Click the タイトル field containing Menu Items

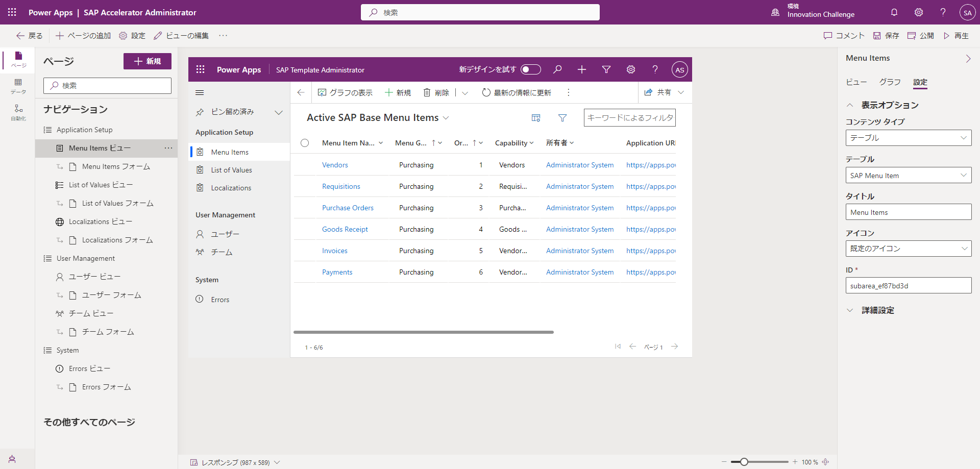pos(909,212)
